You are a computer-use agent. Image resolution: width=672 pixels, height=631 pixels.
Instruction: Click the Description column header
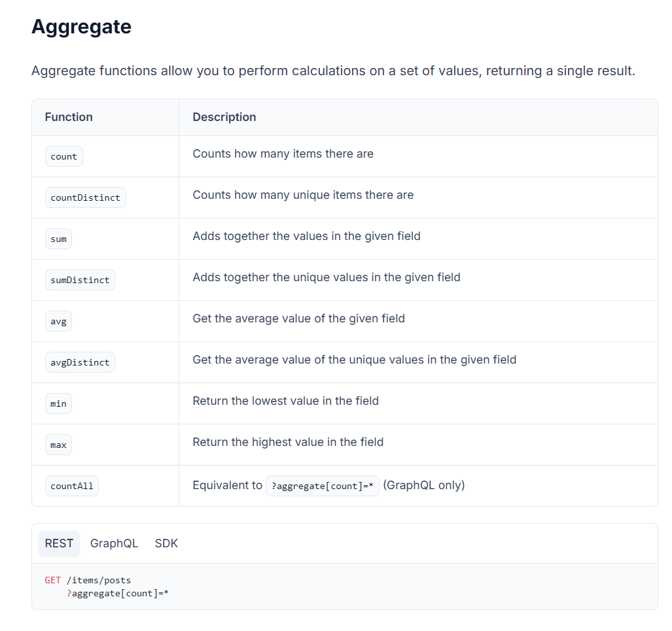224,117
